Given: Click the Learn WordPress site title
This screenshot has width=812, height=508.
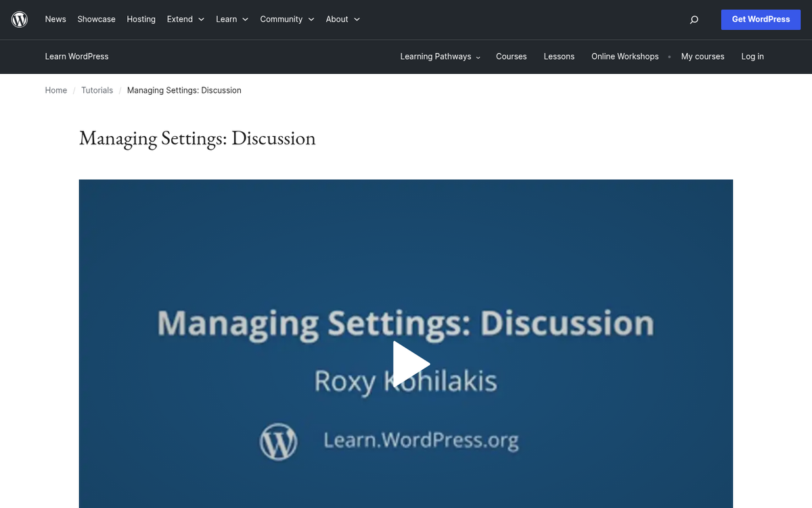Looking at the screenshot, I should [x=76, y=57].
